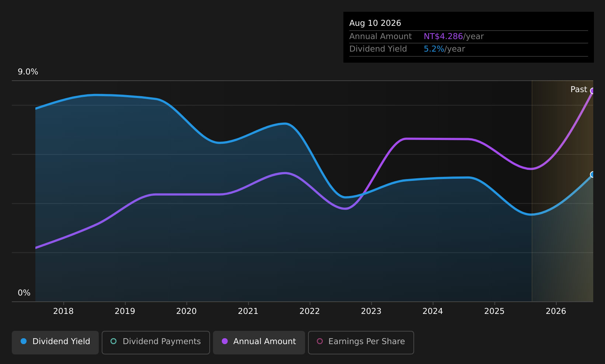Click the 2025 x-axis label
The height and width of the screenshot is (364, 605).
494,311
